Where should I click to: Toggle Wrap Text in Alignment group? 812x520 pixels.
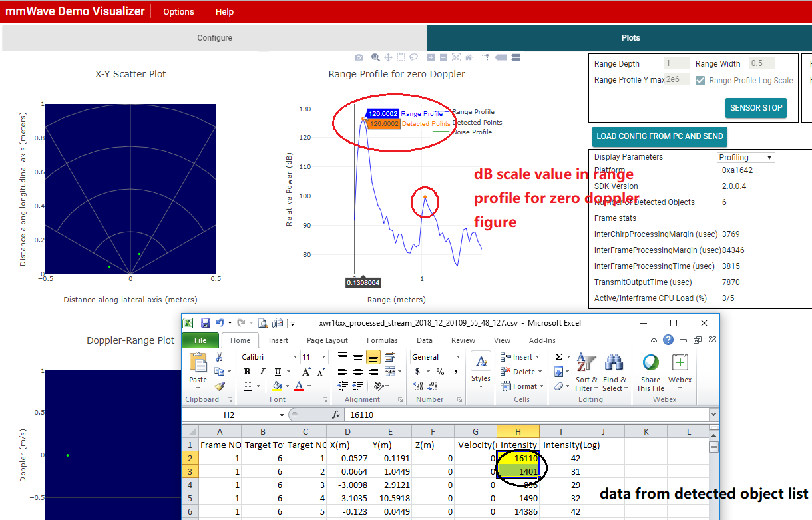click(390, 357)
